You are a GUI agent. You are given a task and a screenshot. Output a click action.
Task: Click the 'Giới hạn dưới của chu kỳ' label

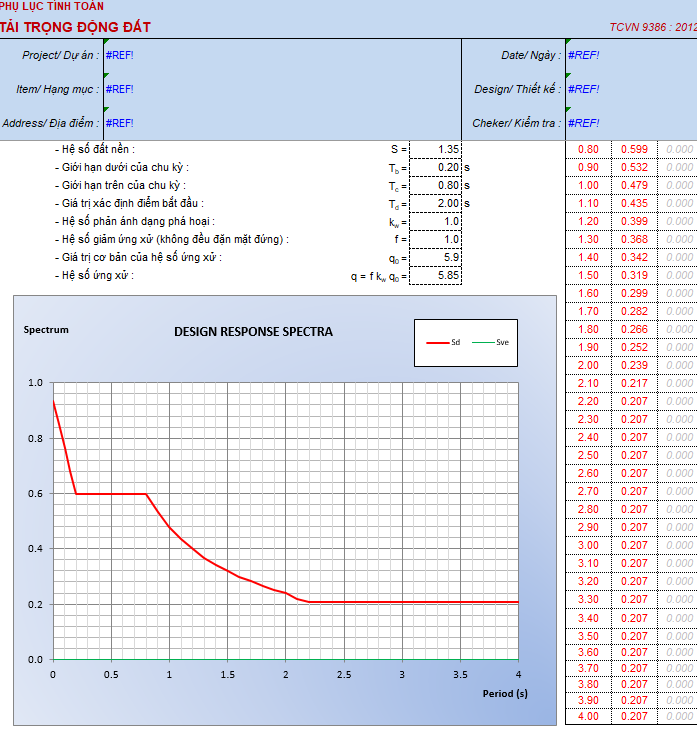122,167
